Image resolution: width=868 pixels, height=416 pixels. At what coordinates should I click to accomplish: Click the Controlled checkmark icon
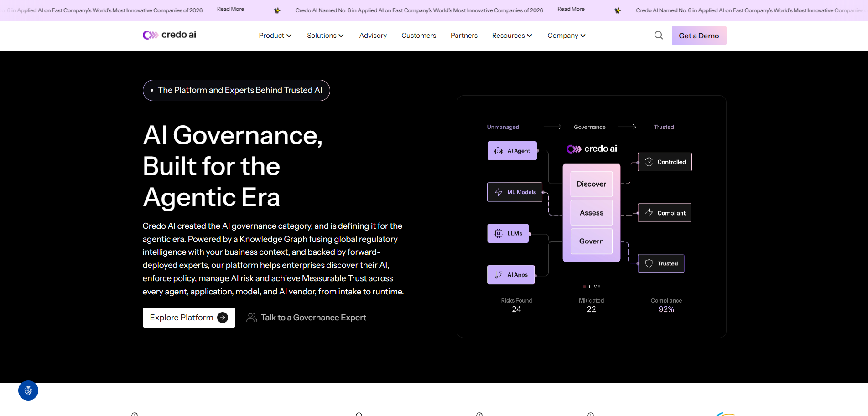pos(649,162)
